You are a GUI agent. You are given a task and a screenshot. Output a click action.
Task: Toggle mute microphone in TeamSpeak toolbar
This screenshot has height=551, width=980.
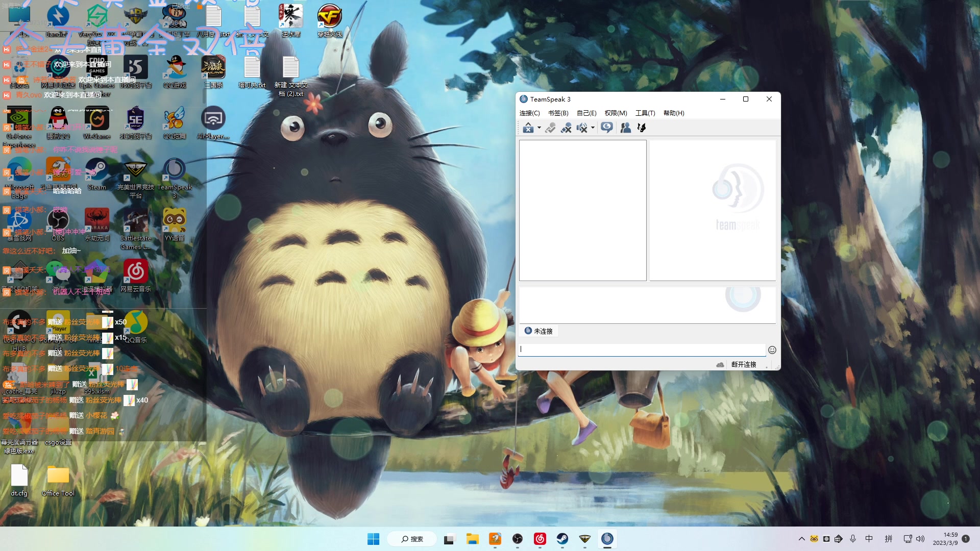(566, 128)
